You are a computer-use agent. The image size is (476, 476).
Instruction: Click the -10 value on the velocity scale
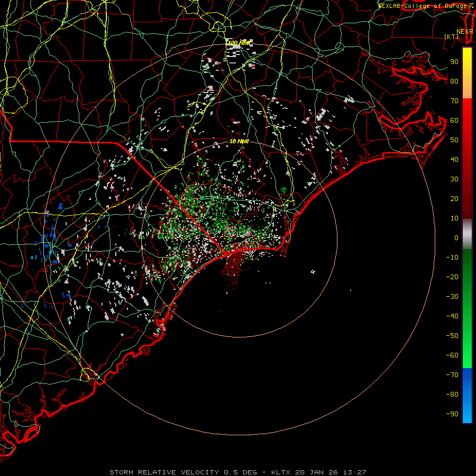[x=452, y=258]
